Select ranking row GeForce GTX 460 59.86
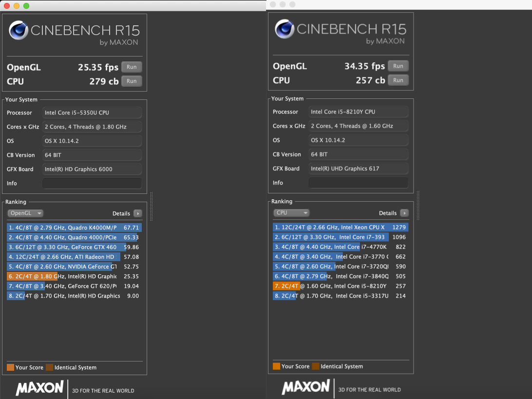 coord(74,247)
